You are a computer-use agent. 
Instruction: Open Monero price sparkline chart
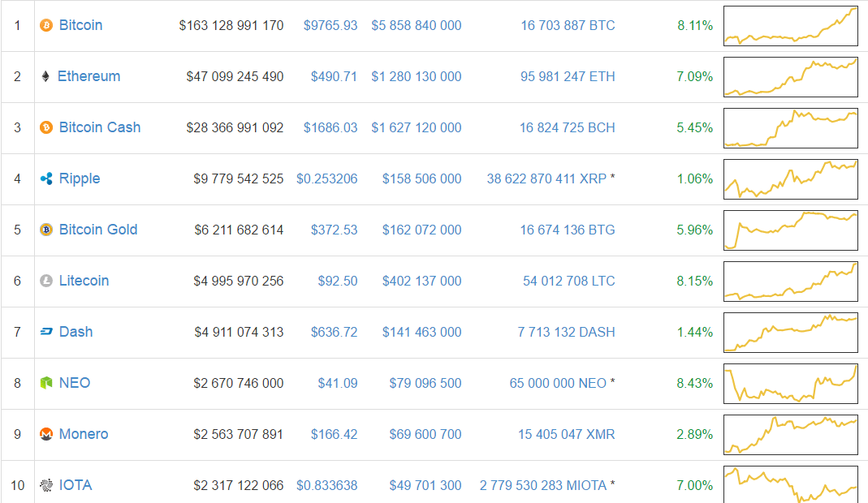(x=791, y=435)
